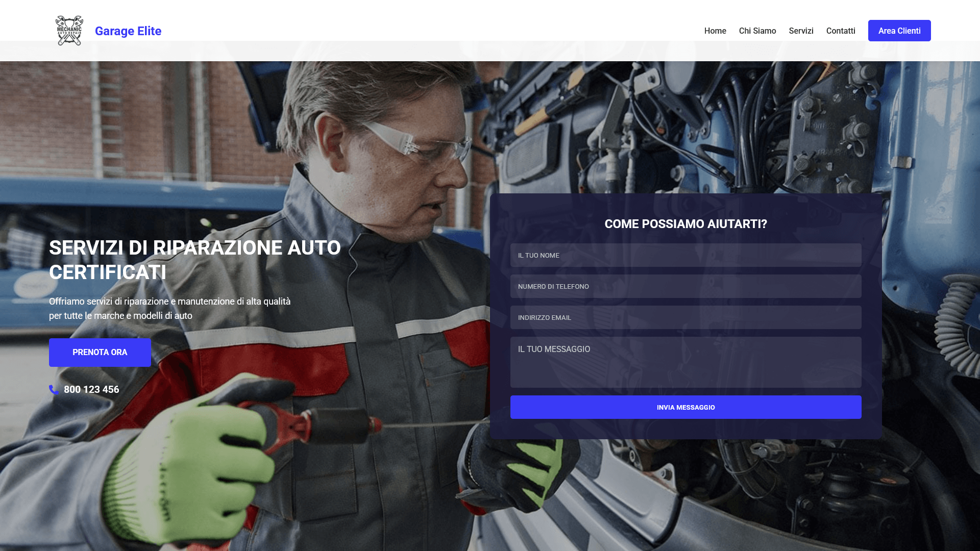The width and height of the screenshot is (980, 551).
Task: Focus the Indirizzo Email field
Action: pyautogui.click(x=686, y=317)
